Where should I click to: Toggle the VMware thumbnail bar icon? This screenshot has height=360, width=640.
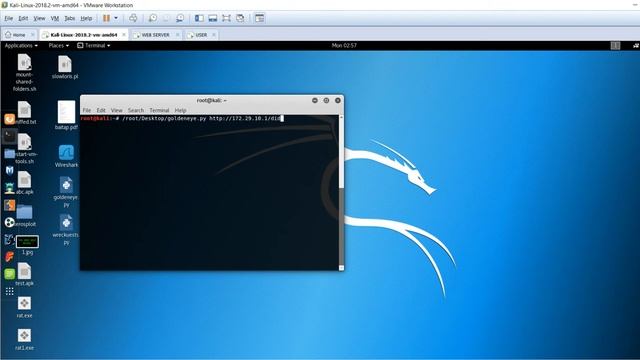pos(213,18)
